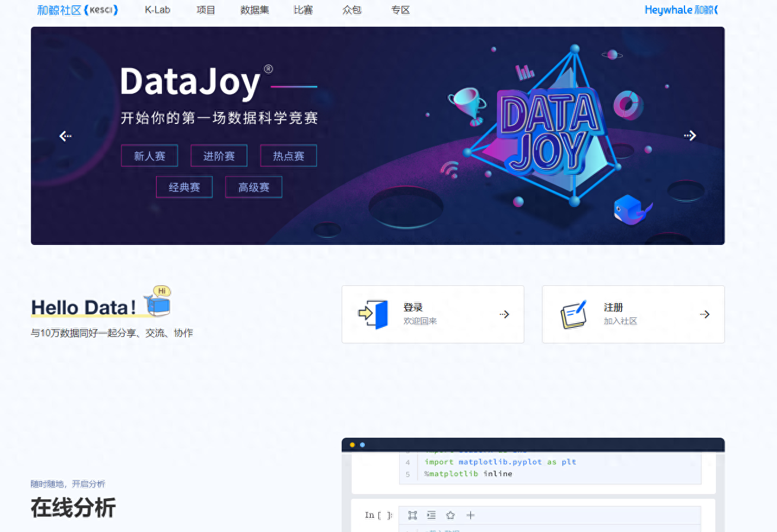Open the 登录 欢迎回来 card
Viewport: 777px width, 532px height.
click(433, 314)
